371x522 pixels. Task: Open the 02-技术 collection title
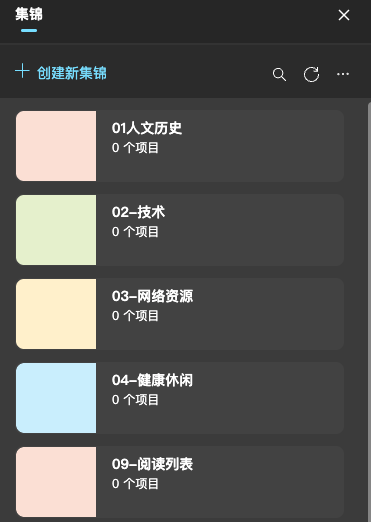pyautogui.click(x=138, y=212)
